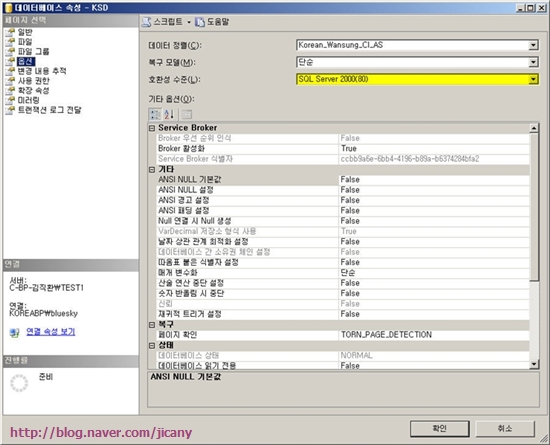Collapse the 기타 category in the property grid
The height and width of the screenshot is (445, 550).
pyautogui.click(x=152, y=169)
